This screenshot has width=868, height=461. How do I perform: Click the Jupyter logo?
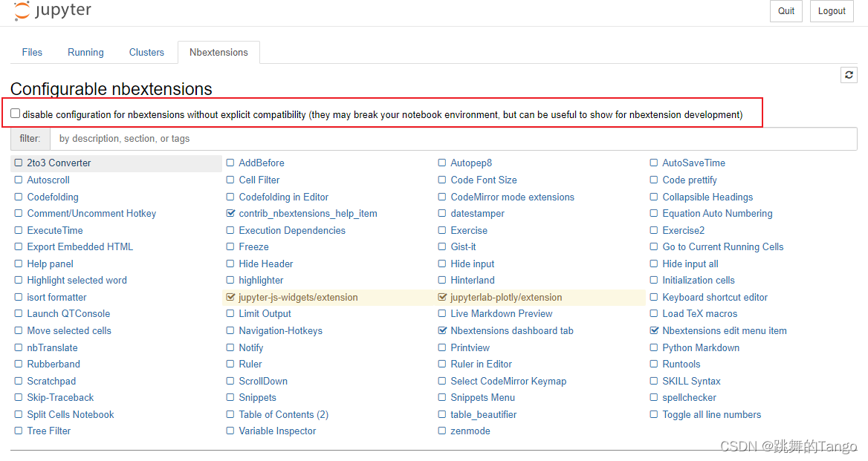pos(53,10)
